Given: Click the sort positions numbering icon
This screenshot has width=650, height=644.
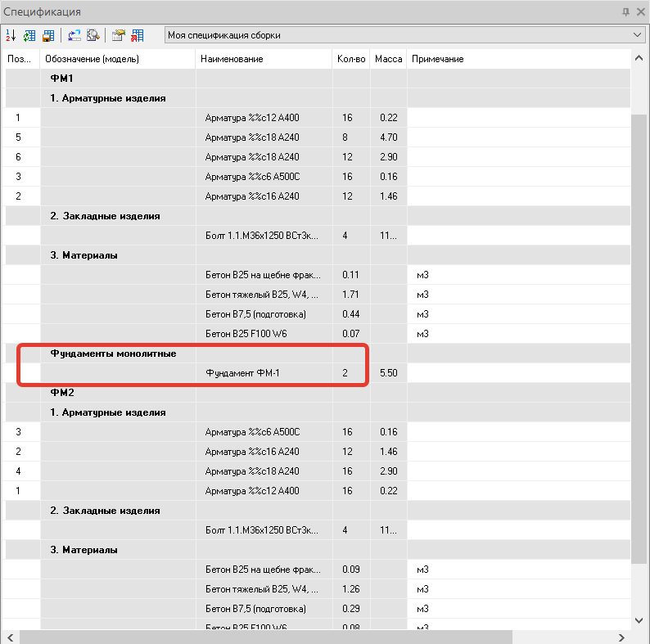Looking at the screenshot, I should click(x=11, y=35).
